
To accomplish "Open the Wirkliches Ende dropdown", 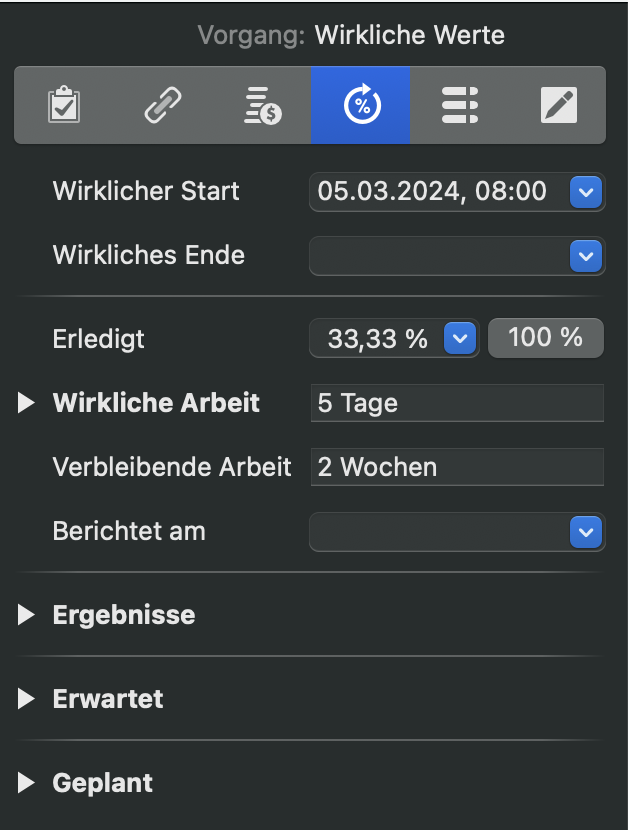I will point(585,256).
